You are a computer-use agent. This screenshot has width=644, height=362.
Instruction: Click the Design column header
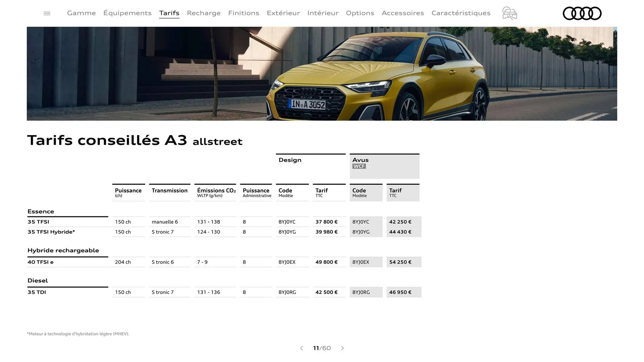coord(289,160)
